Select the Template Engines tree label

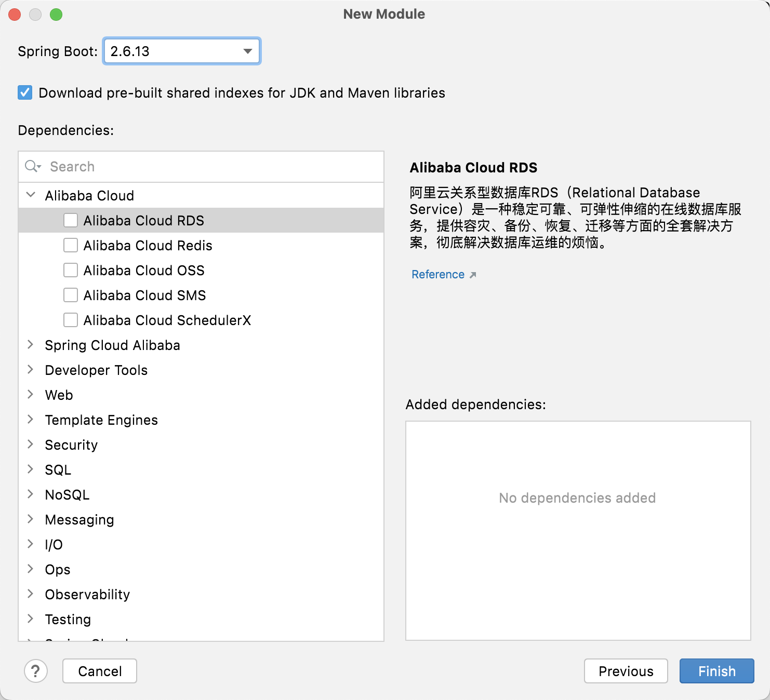tap(101, 420)
